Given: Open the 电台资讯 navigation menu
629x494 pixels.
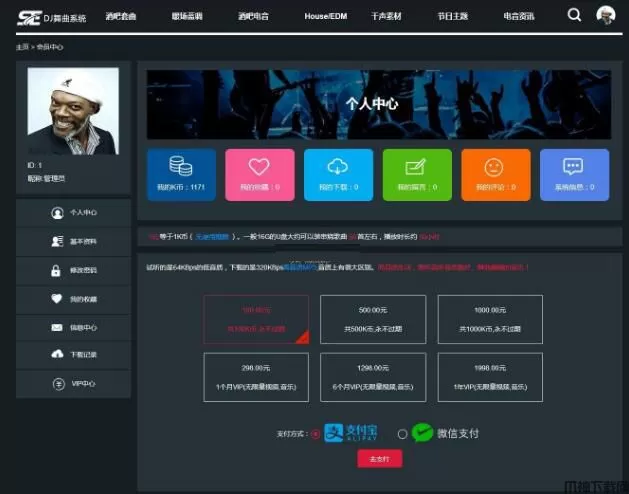Looking at the screenshot, I should [519, 16].
